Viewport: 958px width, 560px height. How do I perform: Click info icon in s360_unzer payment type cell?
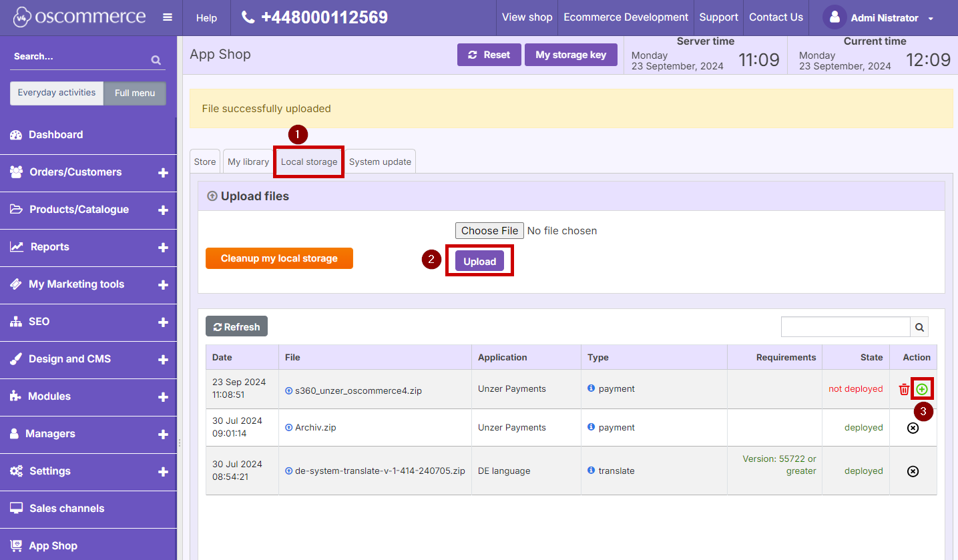591,388
